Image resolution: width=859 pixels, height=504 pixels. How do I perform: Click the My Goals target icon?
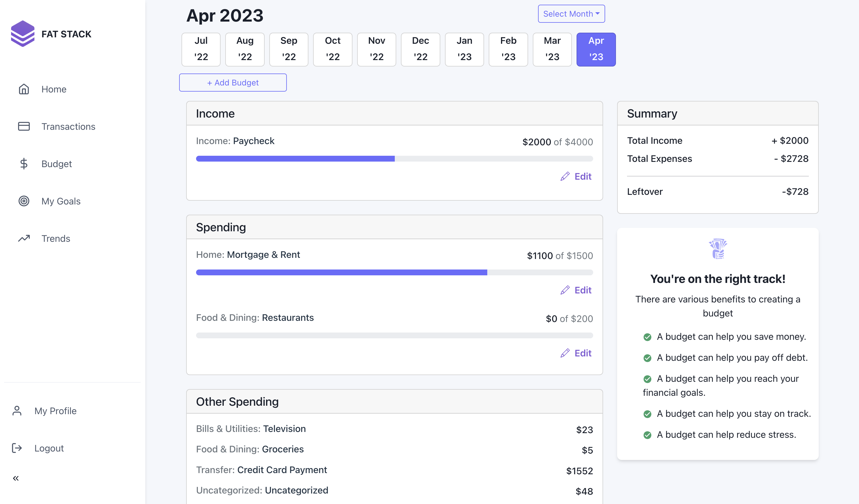24,201
